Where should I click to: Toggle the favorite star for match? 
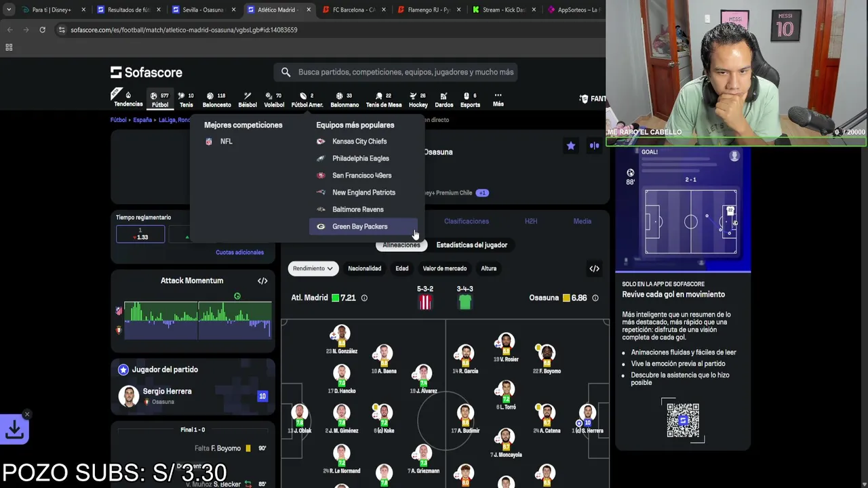pyautogui.click(x=571, y=146)
